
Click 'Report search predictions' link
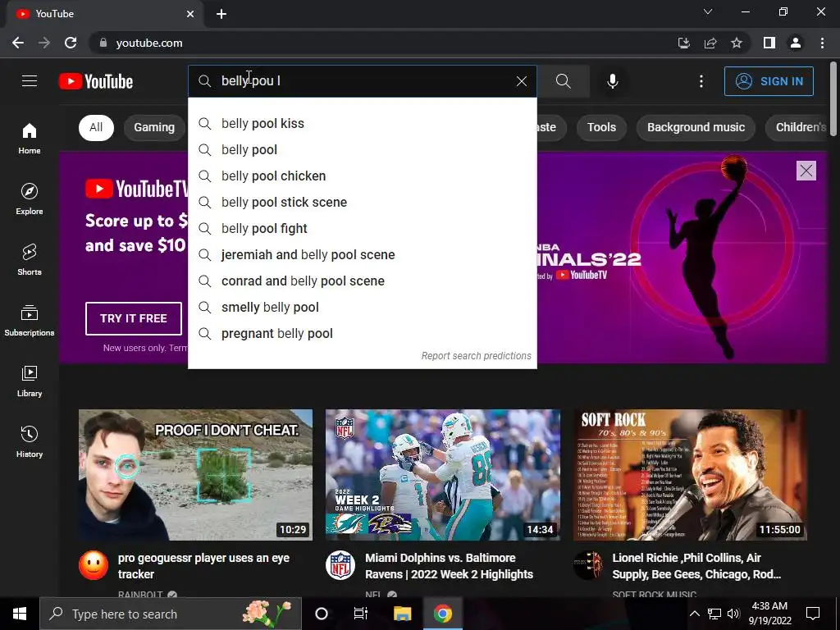477,356
